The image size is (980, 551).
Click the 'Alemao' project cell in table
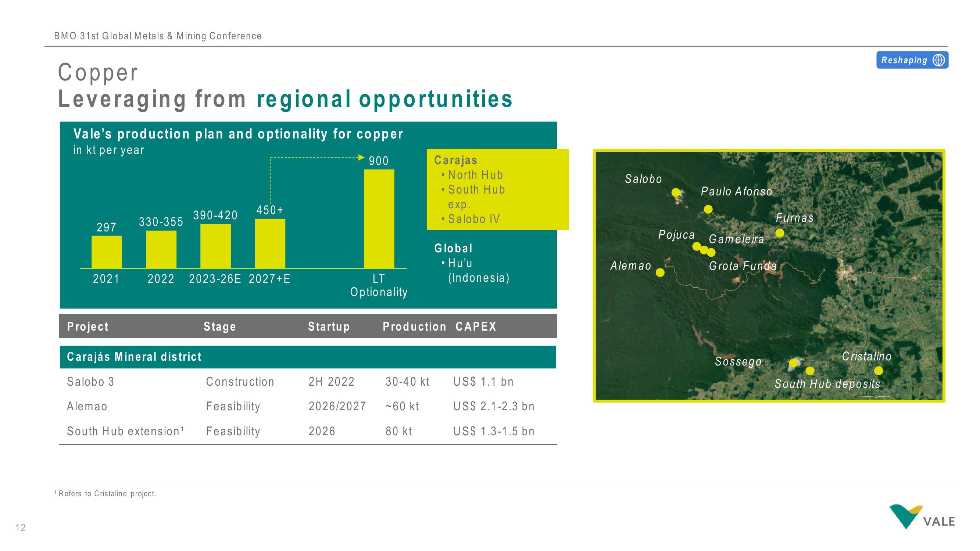pyautogui.click(x=87, y=407)
